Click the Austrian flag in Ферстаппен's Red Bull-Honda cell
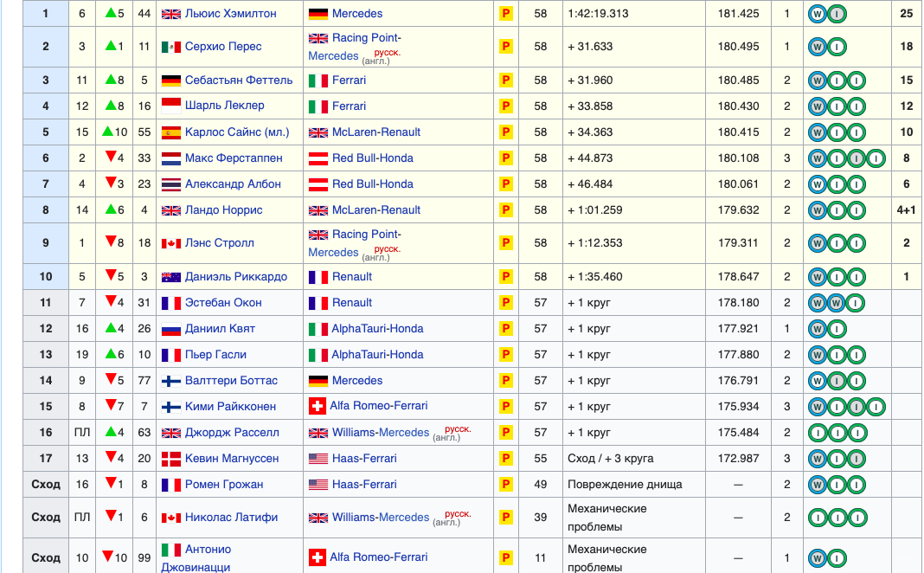Image resolution: width=924 pixels, height=573 pixels. [318, 158]
